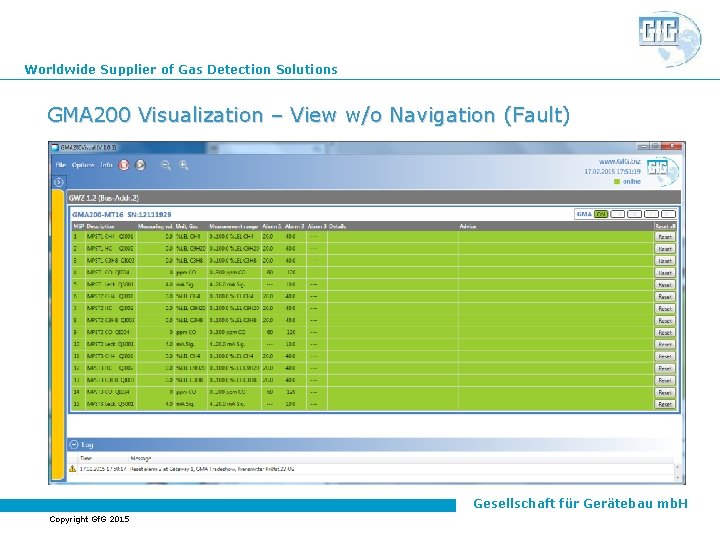This screenshot has height=540, width=720.
Task: Click the online status label
Action: point(631,182)
